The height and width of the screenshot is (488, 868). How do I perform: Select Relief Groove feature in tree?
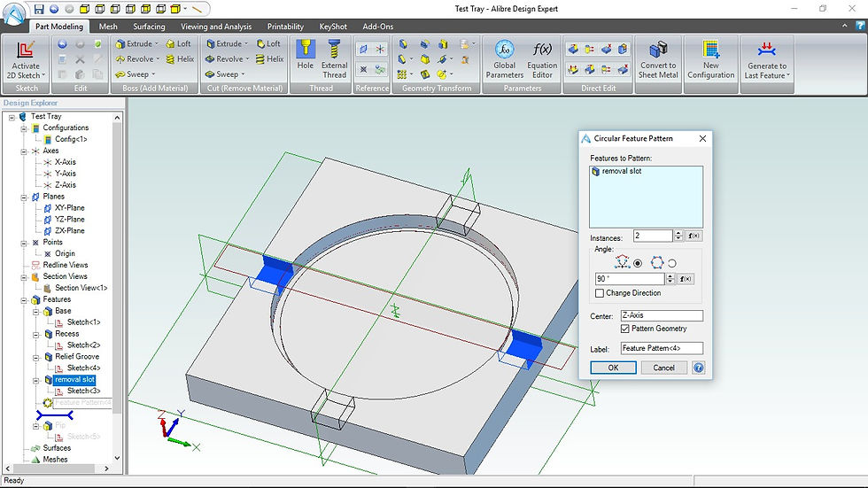77,357
